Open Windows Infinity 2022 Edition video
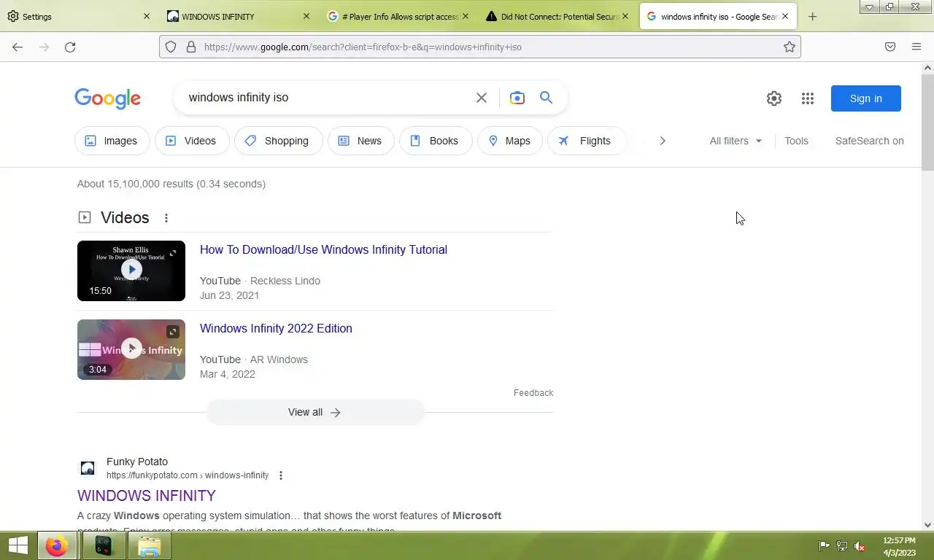Screen dimensions: 934x560 click(x=276, y=328)
